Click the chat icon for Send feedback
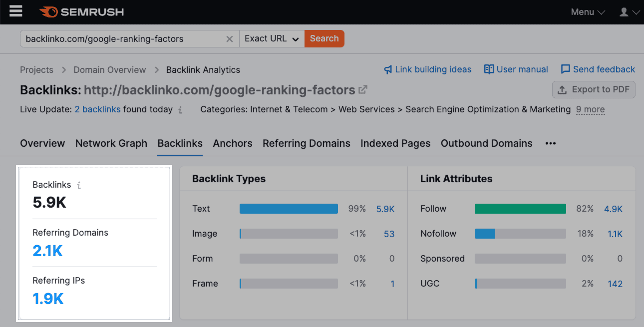 (566, 69)
